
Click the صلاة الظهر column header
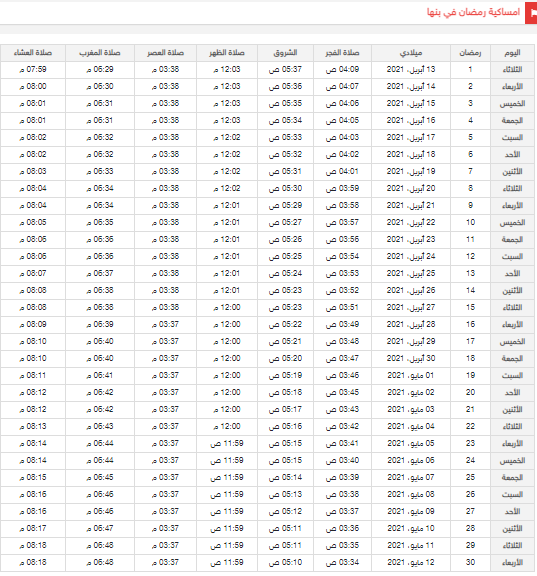pos(227,53)
